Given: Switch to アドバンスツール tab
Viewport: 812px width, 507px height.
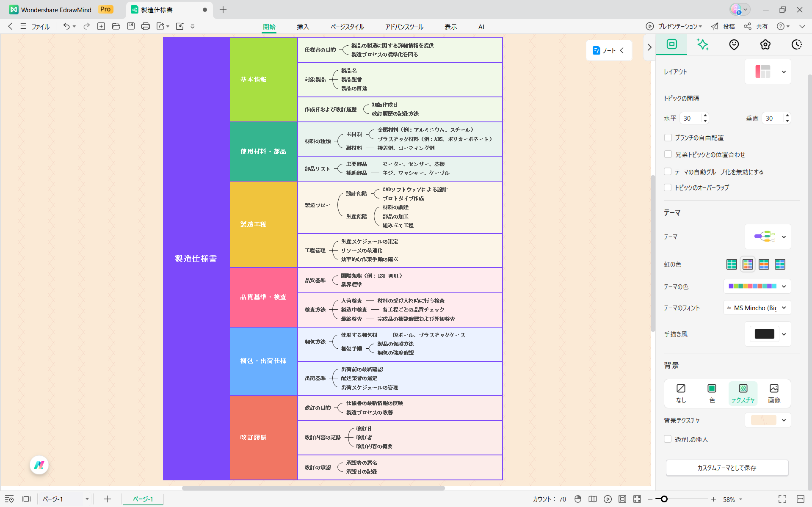Looking at the screenshot, I should click(x=404, y=27).
